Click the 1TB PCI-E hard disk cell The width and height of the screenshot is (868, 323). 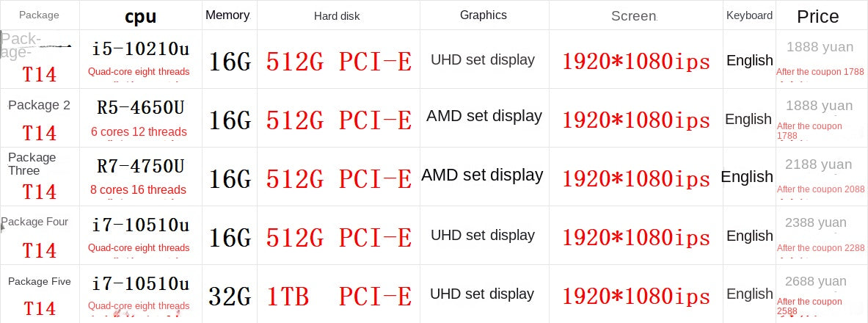tap(338, 296)
